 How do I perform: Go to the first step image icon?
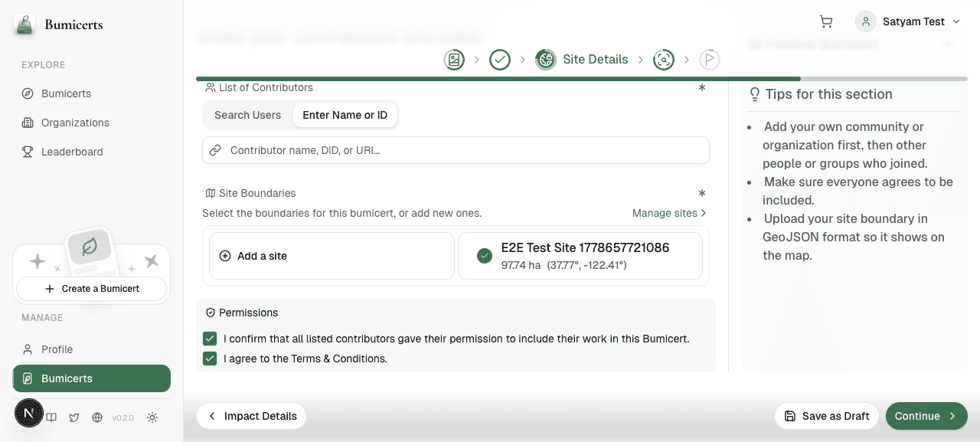tap(454, 59)
